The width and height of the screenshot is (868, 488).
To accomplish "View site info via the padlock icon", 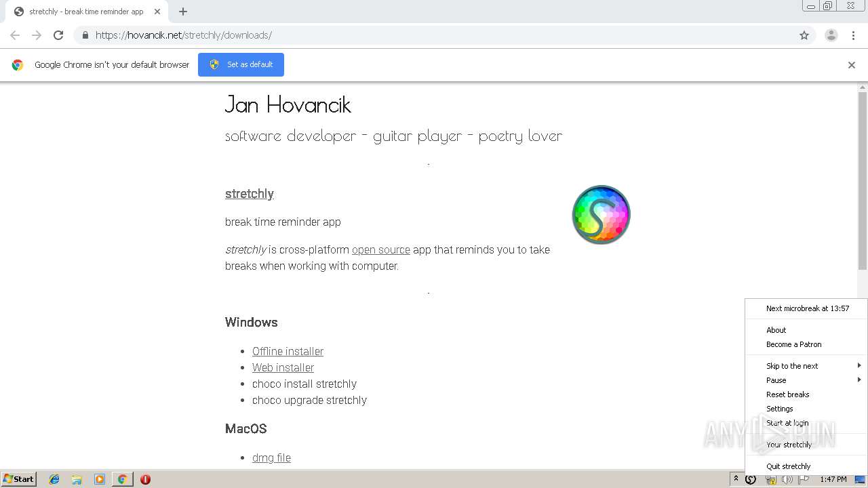I will (x=85, y=35).
